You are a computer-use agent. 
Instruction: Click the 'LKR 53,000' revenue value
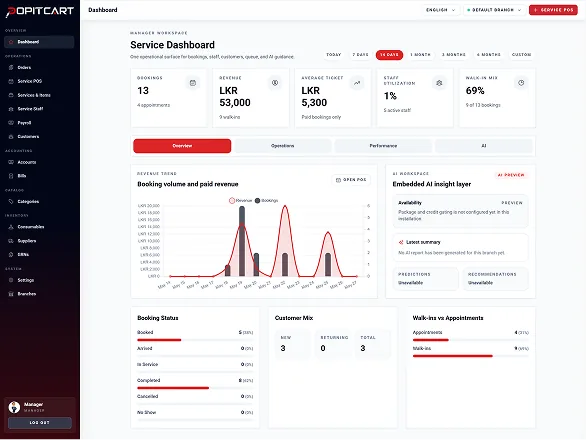(235, 97)
